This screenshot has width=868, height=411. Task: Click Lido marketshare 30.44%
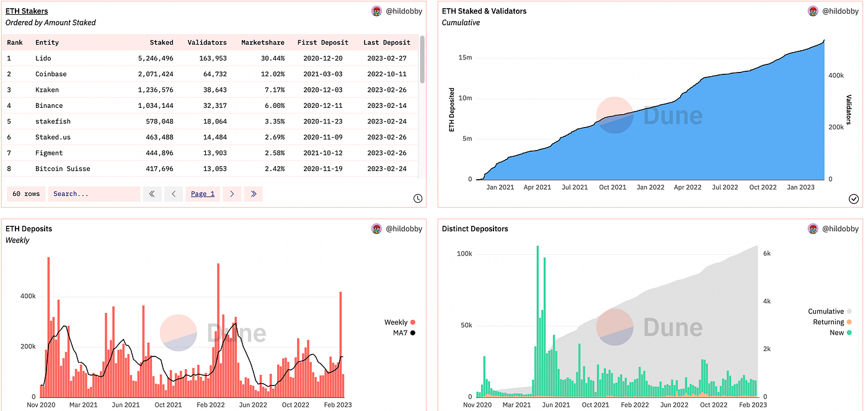pyautogui.click(x=273, y=58)
